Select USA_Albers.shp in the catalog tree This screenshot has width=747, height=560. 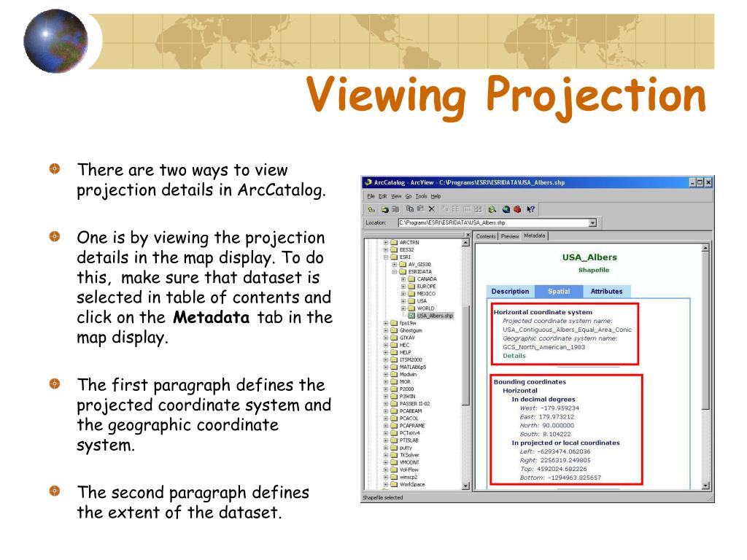tap(435, 316)
